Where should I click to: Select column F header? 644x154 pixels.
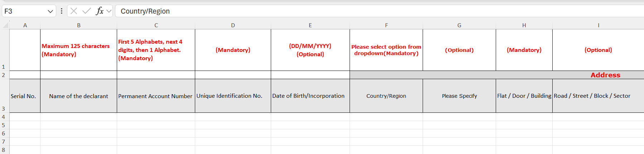pyautogui.click(x=386, y=25)
